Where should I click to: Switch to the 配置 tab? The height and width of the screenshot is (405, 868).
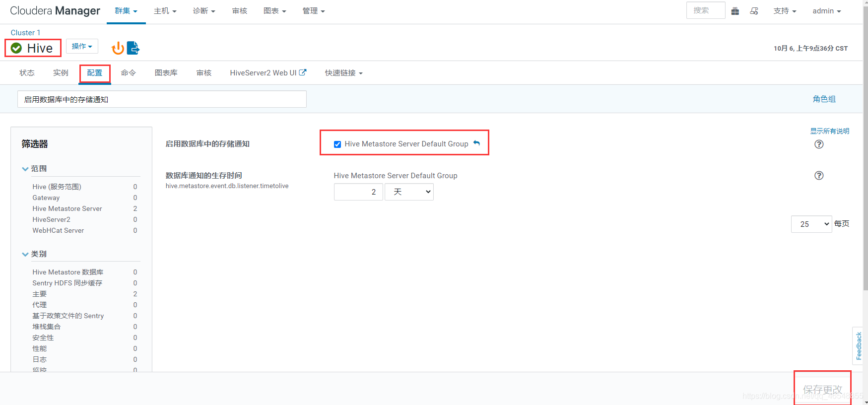click(94, 73)
